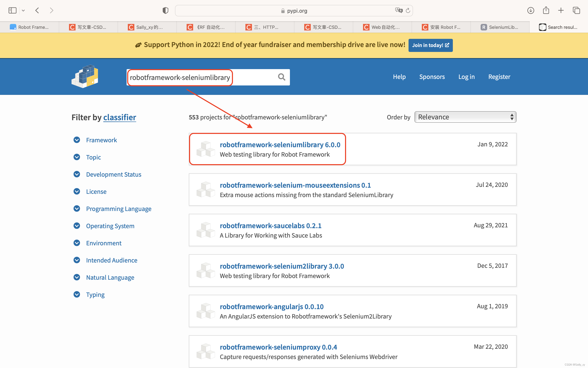This screenshot has width=588, height=368.
Task: Go forward to the next page
Action: (51, 10)
